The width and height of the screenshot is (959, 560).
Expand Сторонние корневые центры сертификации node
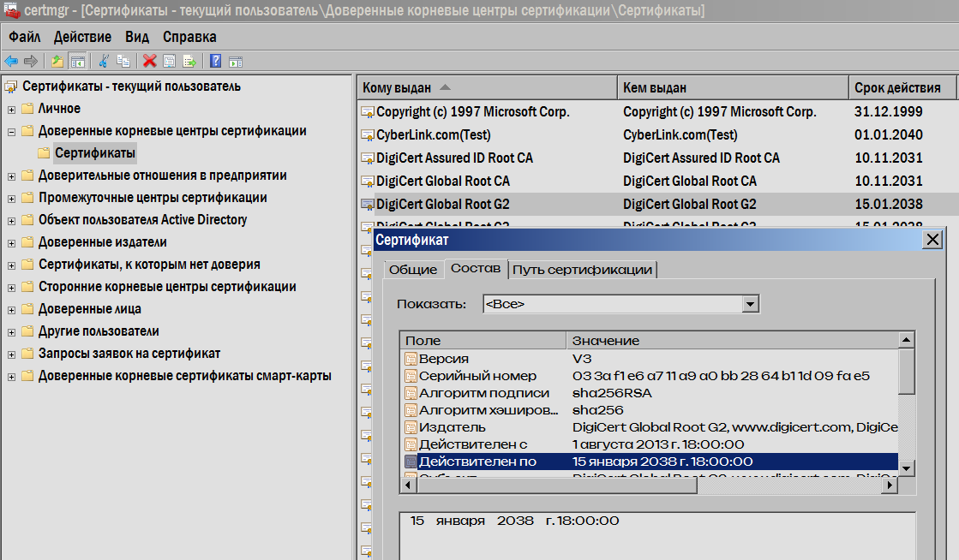coord(12,288)
